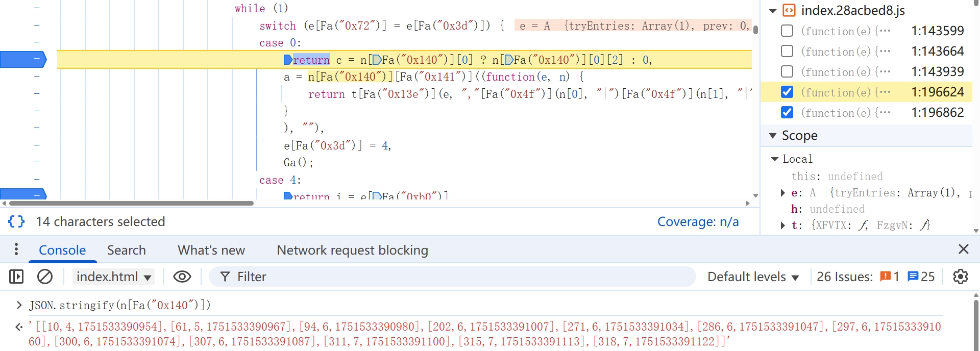Click the Scope panel scroll down arrow
Screen dimensions: 980x351
click(976, 231)
